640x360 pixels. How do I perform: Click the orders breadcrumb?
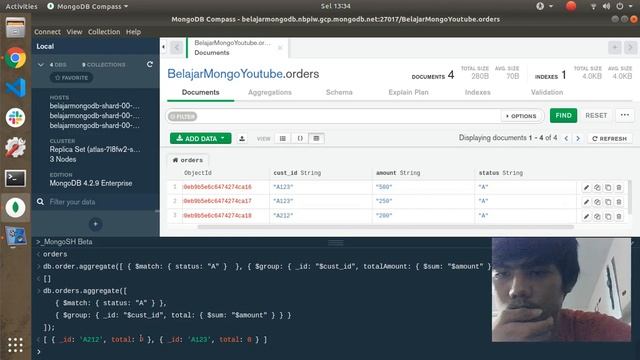pos(188,160)
